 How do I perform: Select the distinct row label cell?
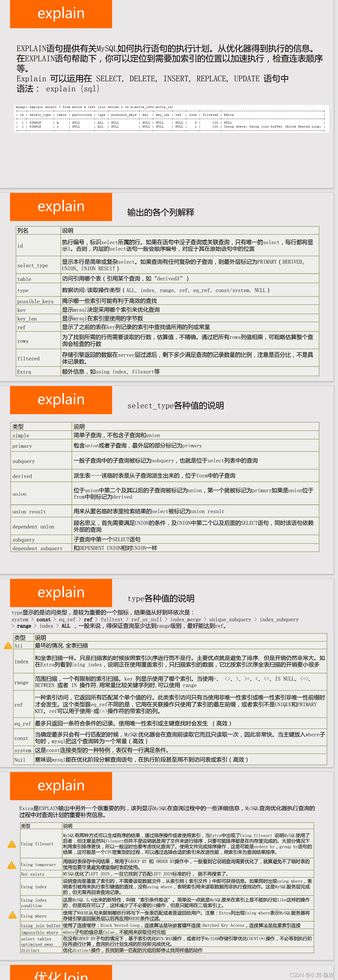click(x=42, y=950)
